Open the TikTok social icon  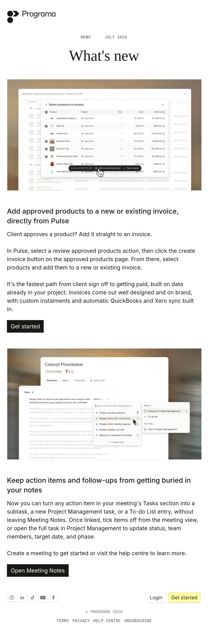(x=33, y=597)
